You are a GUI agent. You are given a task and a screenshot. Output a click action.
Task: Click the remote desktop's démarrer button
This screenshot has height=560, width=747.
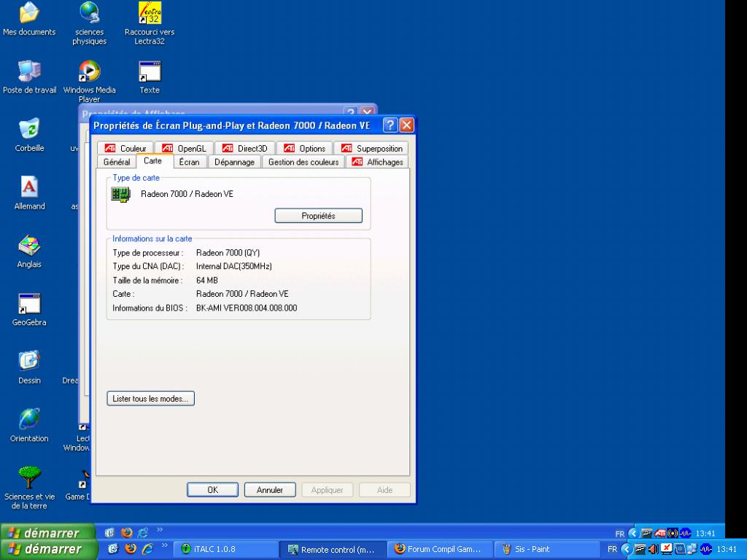pyautogui.click(x=47, y=532)
